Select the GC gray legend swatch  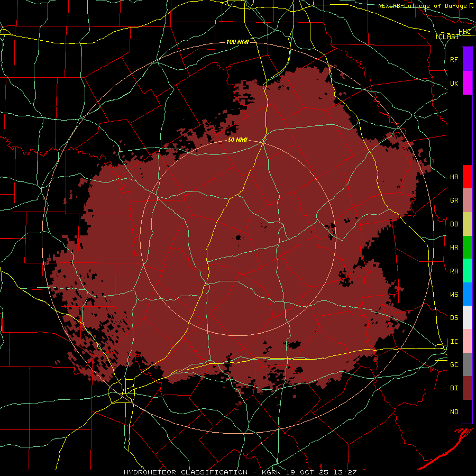467,364
